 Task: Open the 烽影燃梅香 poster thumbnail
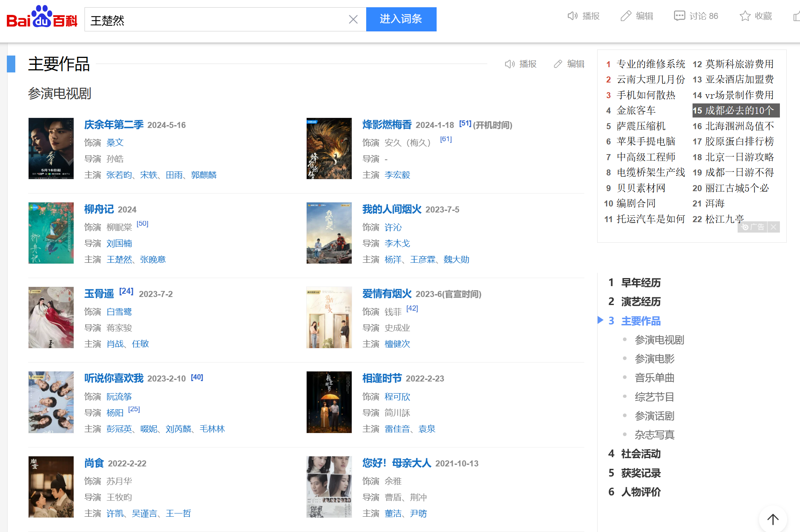pos(329,148)
